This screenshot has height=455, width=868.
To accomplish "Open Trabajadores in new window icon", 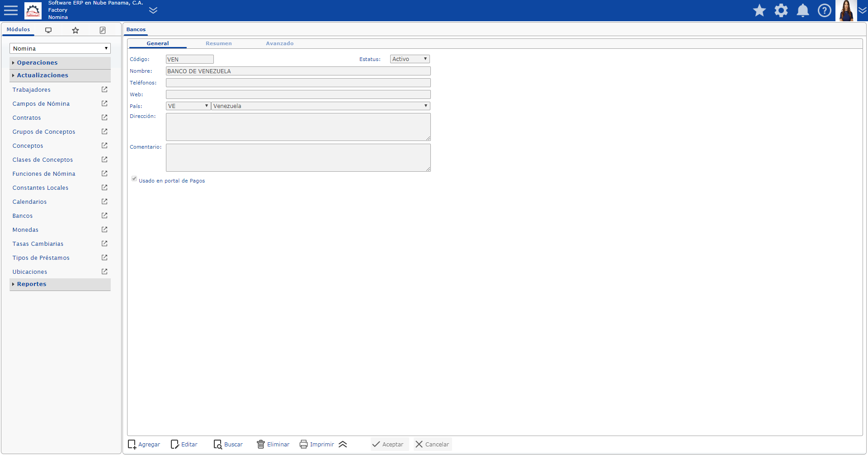I will click(104, 89).
